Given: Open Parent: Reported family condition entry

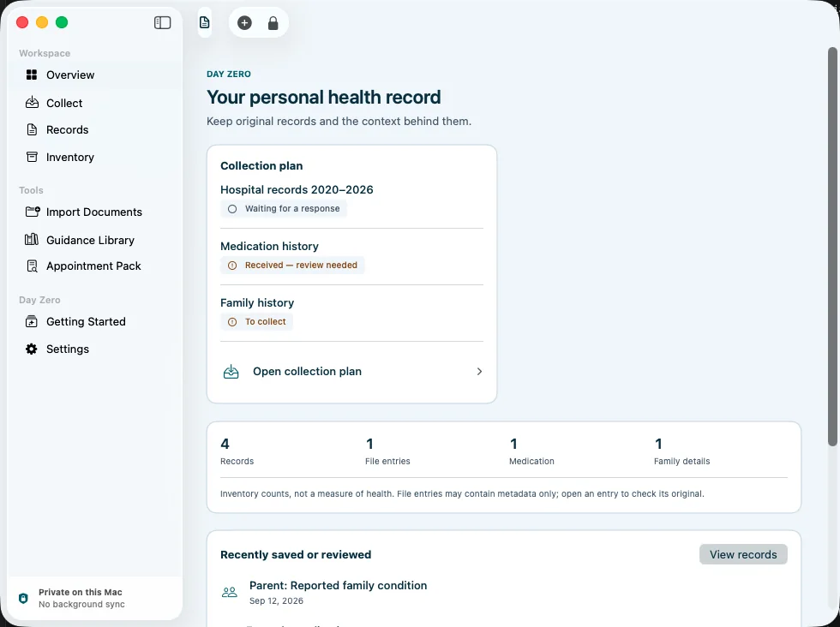Looking at the screenshot, I should tap(338, 586).
